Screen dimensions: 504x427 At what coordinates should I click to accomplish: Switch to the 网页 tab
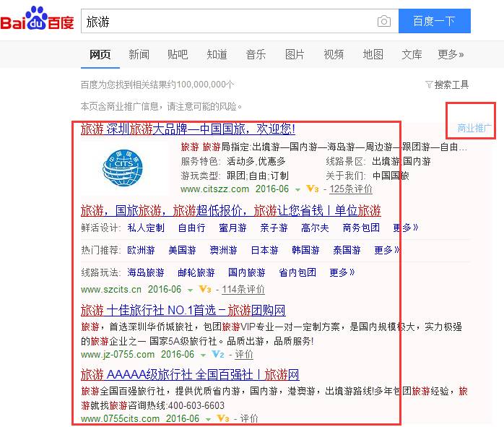[100, 54]
